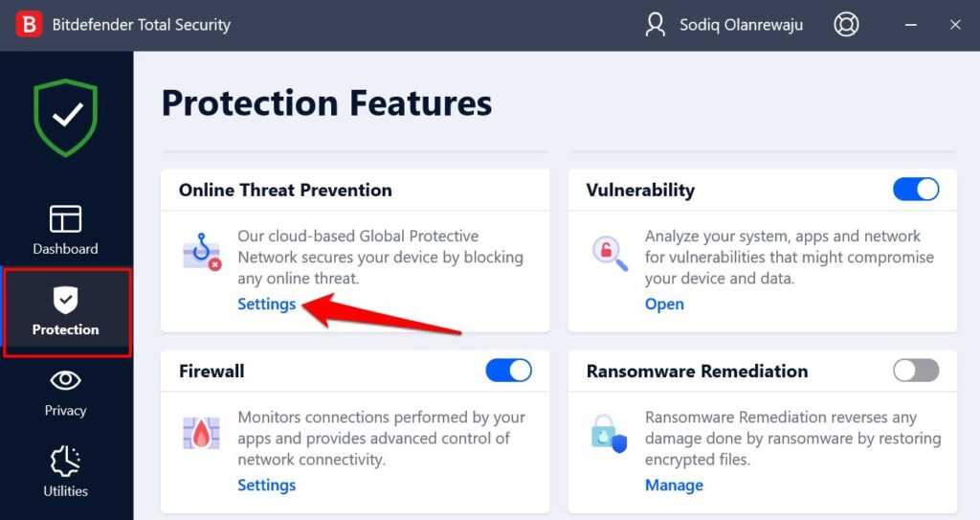Click the green shield status icon
The image size is (980, 520).
click(65, 117)
